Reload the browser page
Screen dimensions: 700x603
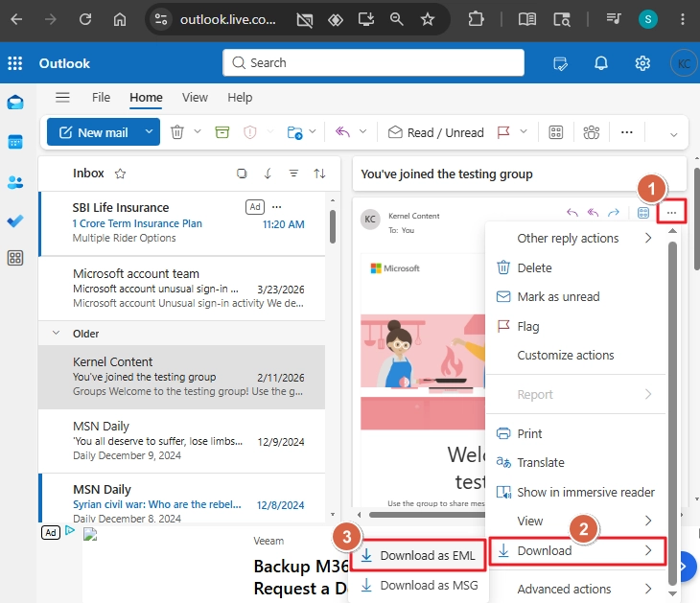coord(85,19)
